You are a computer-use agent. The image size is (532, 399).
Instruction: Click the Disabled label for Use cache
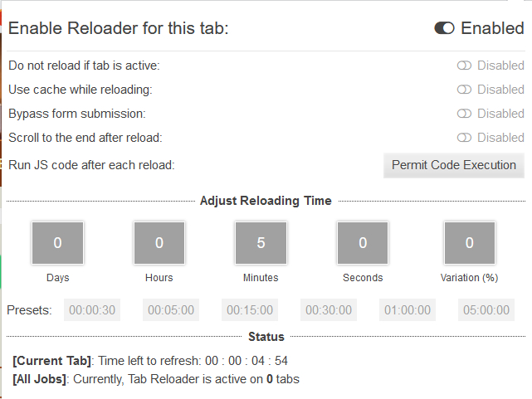click(x=500, y=90)
